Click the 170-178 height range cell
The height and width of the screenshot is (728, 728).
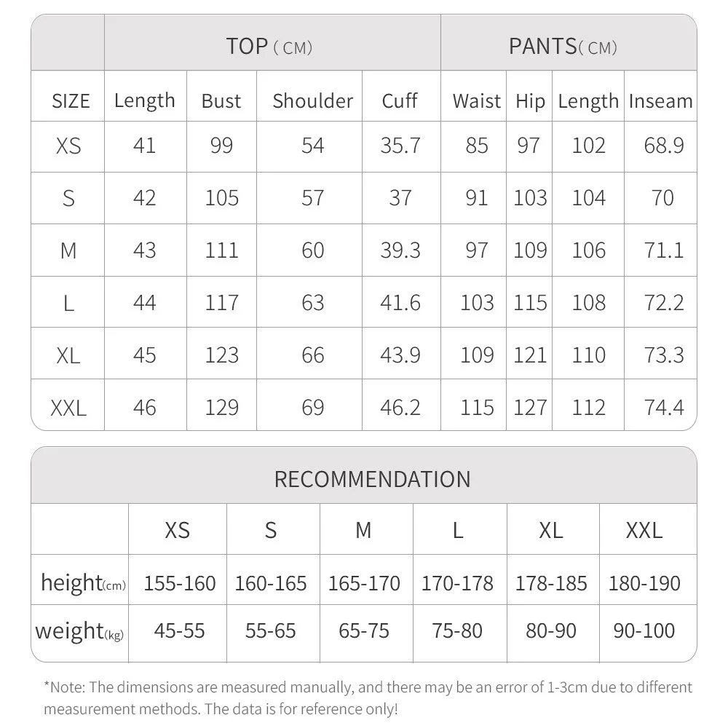(x=457, y=583)
